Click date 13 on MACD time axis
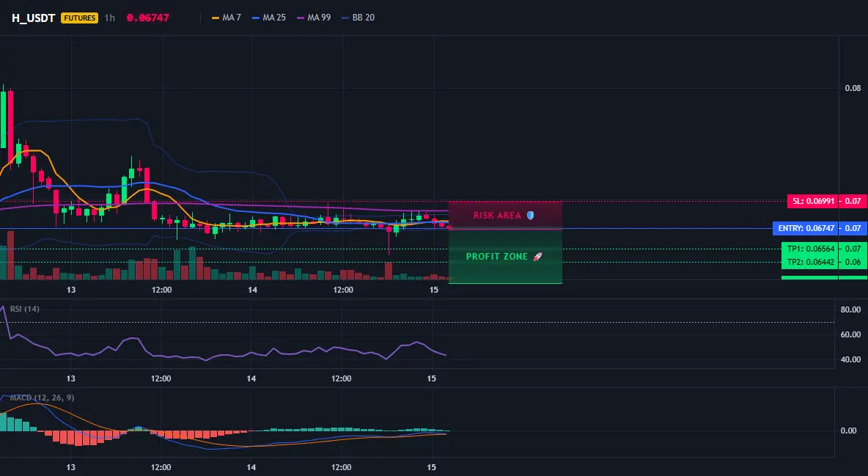The width and height of the screenshot is (868, 476). [71, 467]
